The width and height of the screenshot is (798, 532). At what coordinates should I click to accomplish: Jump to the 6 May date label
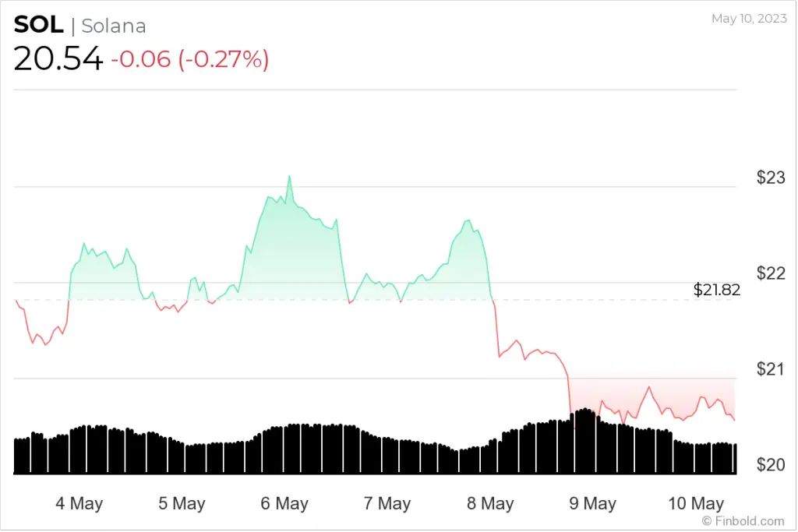284,503
